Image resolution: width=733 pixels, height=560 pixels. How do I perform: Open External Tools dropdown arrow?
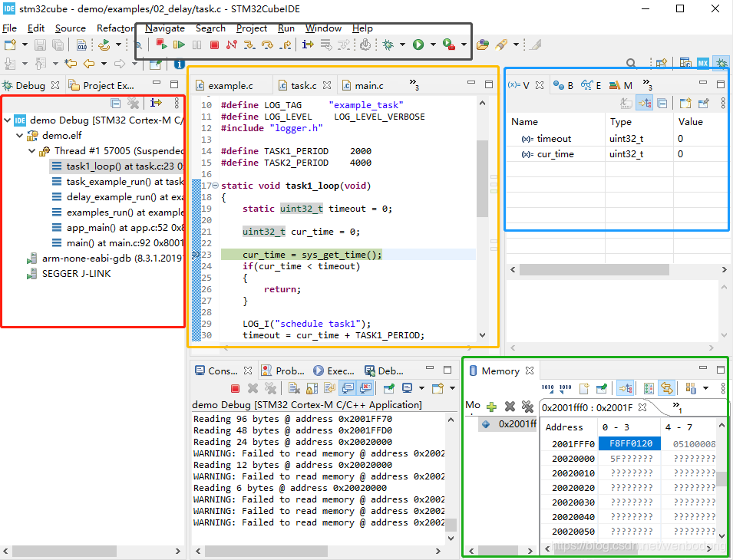(464, 44)
